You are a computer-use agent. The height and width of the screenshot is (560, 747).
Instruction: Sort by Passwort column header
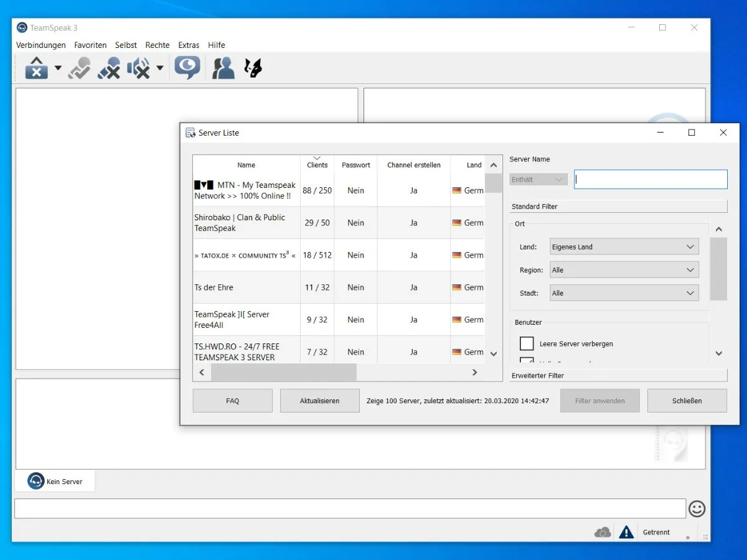[356, 165]
